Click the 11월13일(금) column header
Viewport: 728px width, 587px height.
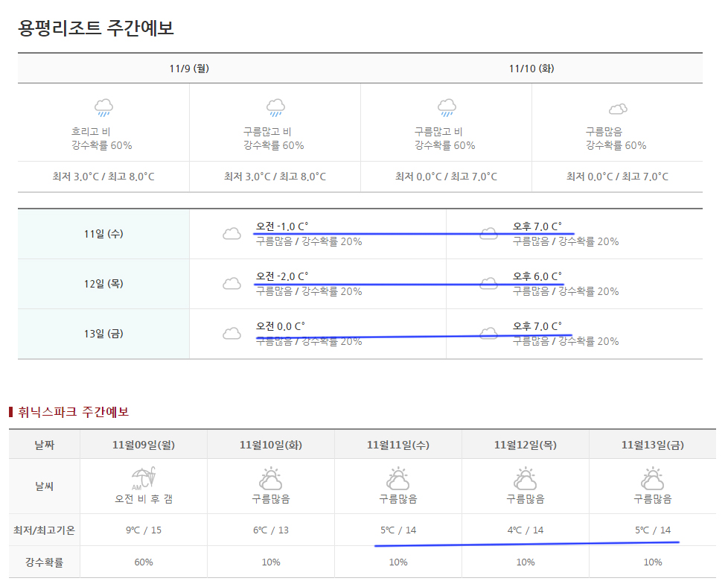click(x=653, y=445)
